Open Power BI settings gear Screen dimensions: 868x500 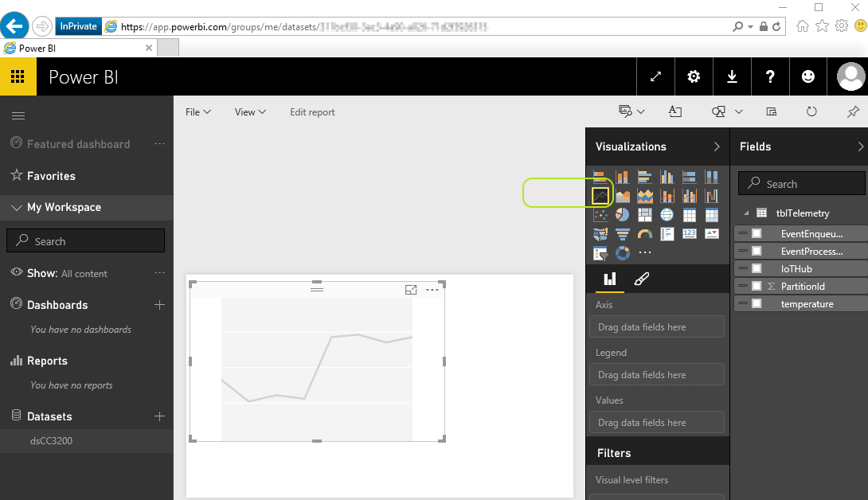click(694, 76)
